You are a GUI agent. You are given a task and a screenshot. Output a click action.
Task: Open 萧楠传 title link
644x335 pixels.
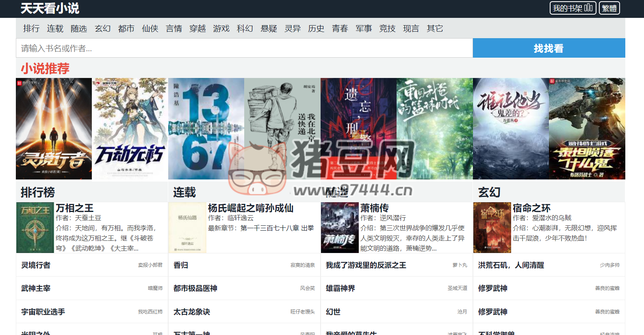click(x=375, y=208)
